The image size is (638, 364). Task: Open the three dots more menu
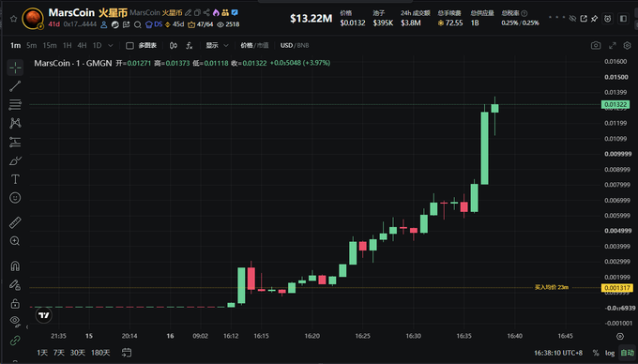tap(557, 18)
